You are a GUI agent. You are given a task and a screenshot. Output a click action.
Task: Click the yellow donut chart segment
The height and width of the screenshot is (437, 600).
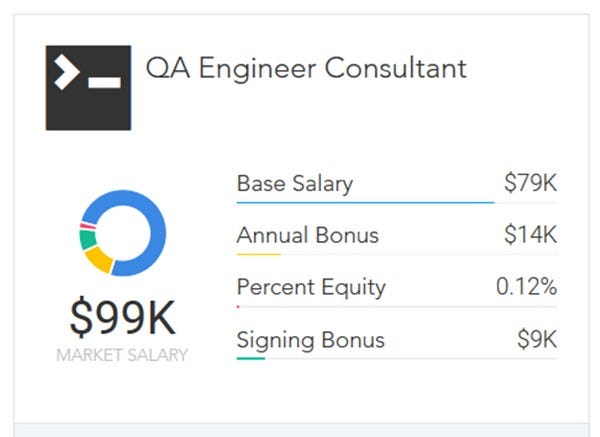tap(99, 260)
